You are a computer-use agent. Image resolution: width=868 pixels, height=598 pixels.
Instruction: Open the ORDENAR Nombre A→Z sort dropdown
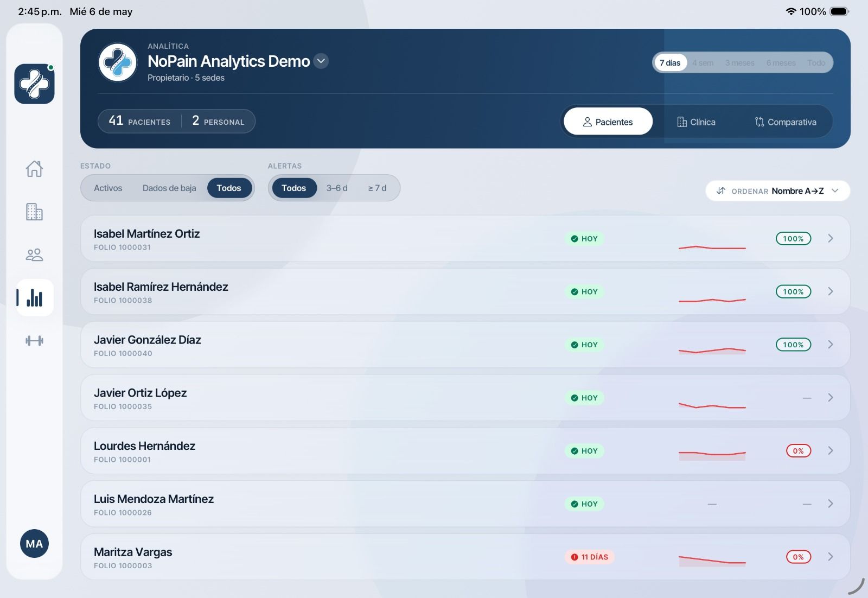[x=777, y=190]
